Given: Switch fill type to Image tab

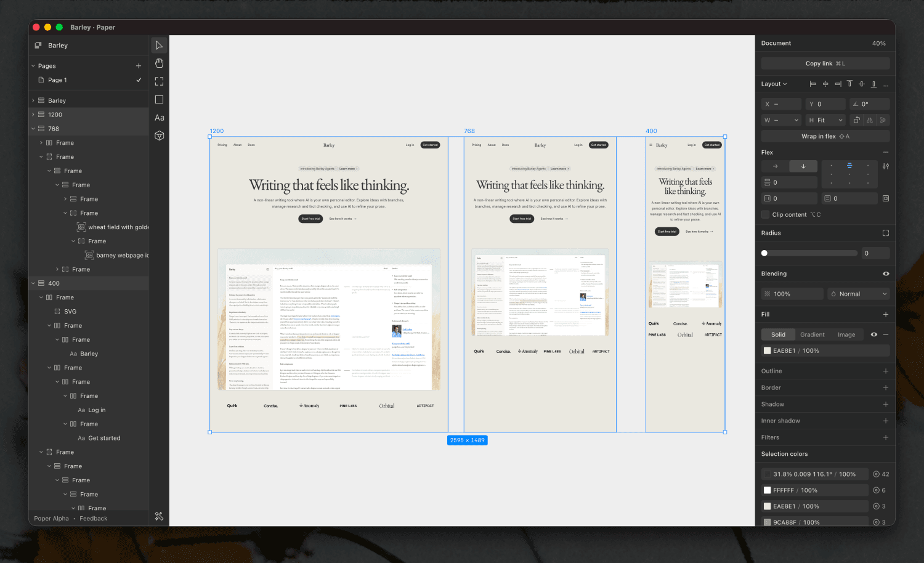Looking at the screenshot, I should (846, 334).
